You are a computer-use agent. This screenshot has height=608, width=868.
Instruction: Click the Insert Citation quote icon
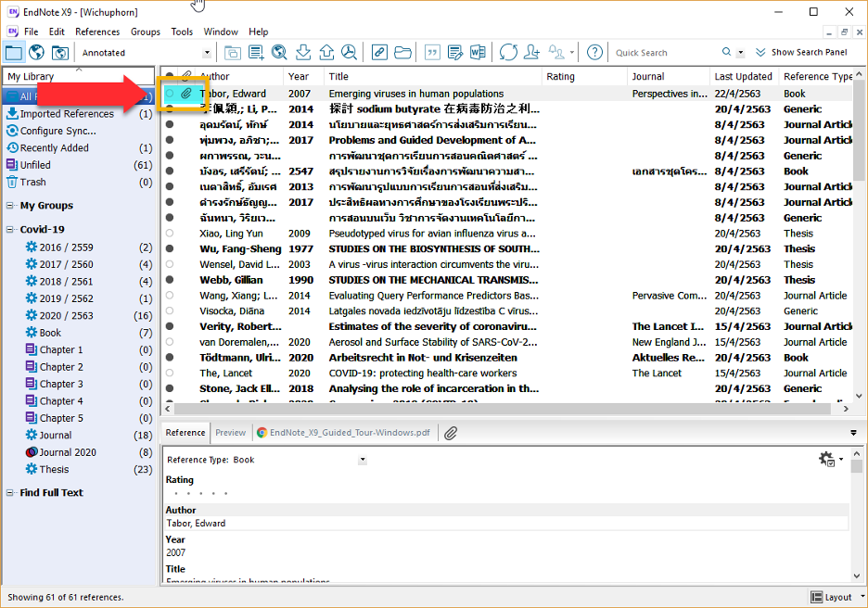[431, 53]
